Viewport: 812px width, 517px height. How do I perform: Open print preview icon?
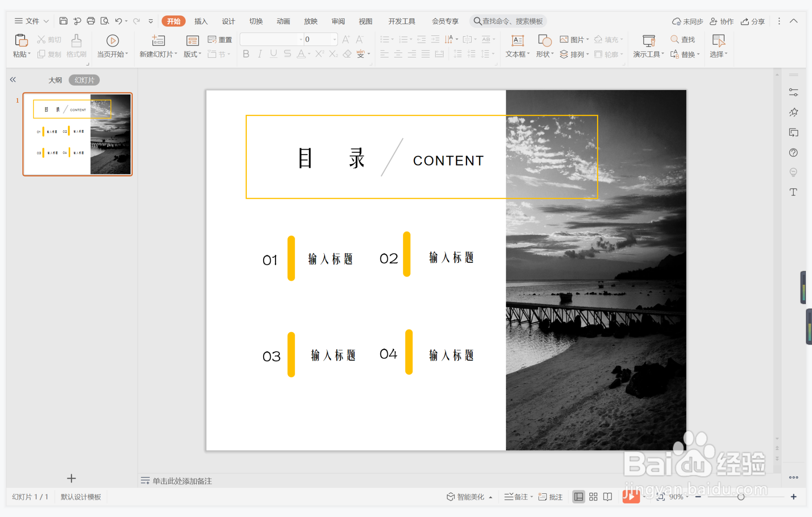105,21
